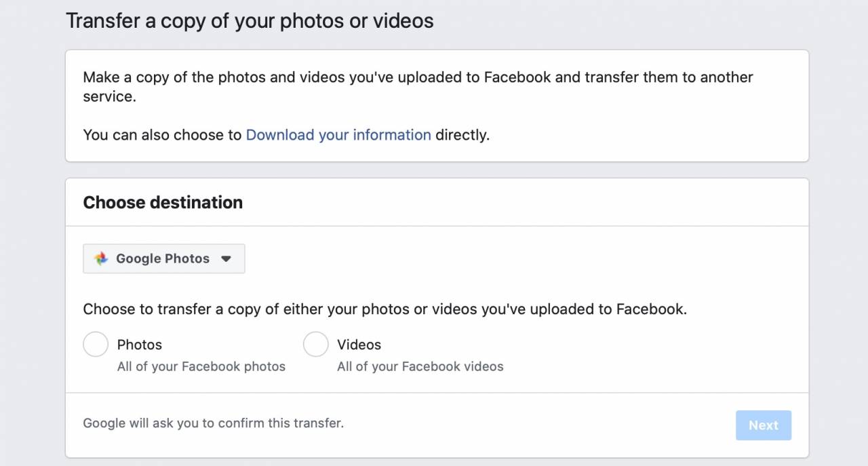The height and width of the screenshot is (466, 868).
Task: Click the You can also choose to text
Action: pyautogui.click(x=162, y=135)
